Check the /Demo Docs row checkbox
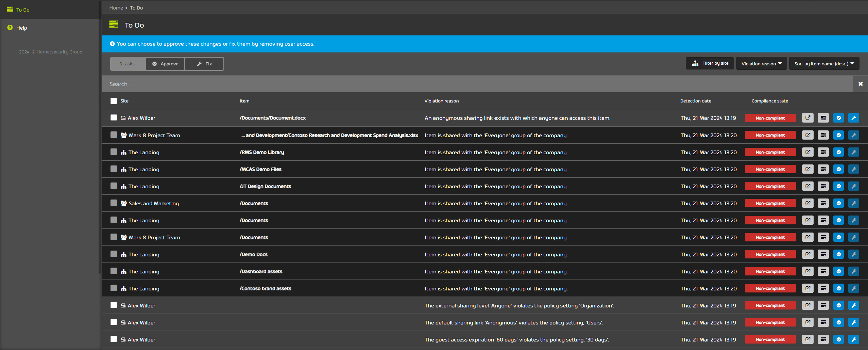868x350 pixels. (114, 254)
